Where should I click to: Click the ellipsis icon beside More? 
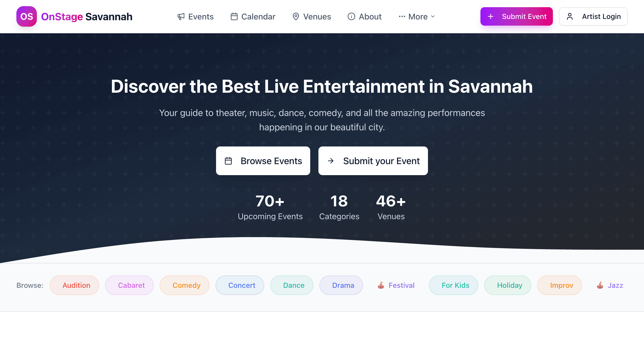pyautogui.click(x=402, y=16)
